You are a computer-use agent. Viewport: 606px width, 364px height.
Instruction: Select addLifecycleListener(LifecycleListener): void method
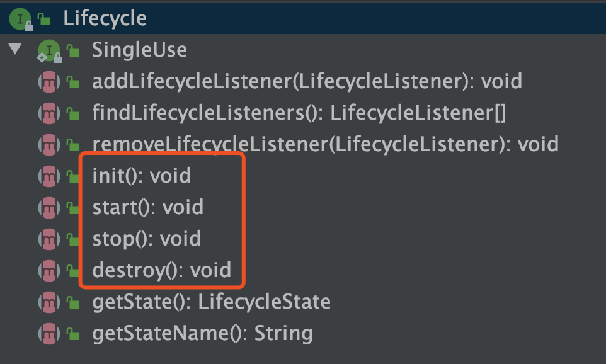coord(307,81)
